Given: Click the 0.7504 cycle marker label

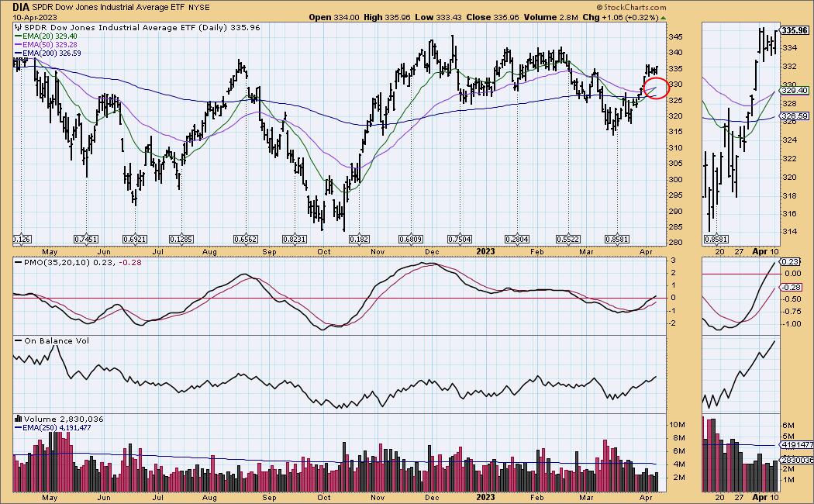Looking at the screenshot, I should tap(460, 240).
